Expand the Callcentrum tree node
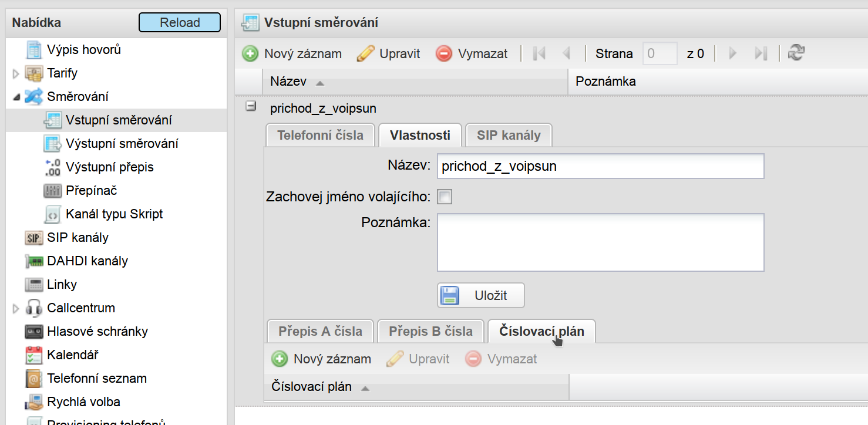This screenshot has width=868, height=425. coord(16,308)
